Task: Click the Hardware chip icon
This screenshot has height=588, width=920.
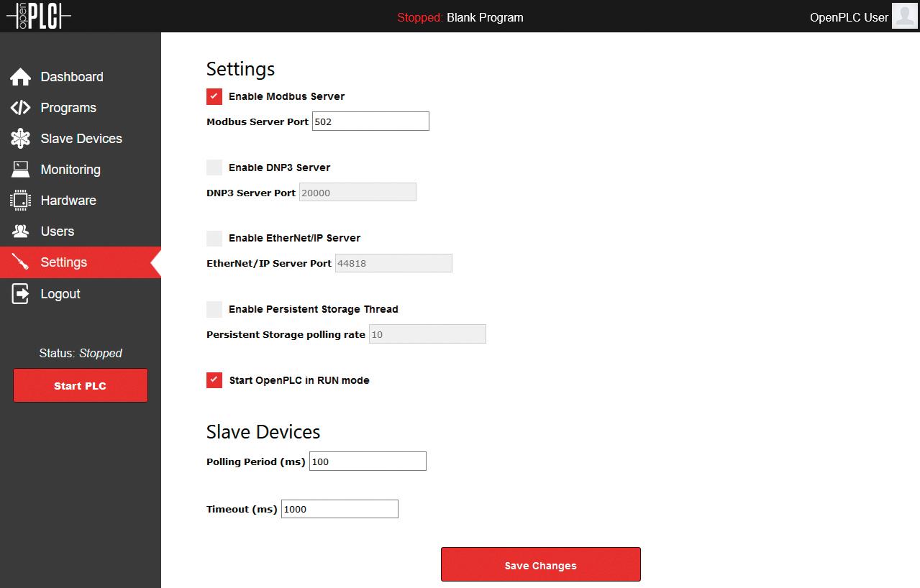Action: (x=20, y=201)
